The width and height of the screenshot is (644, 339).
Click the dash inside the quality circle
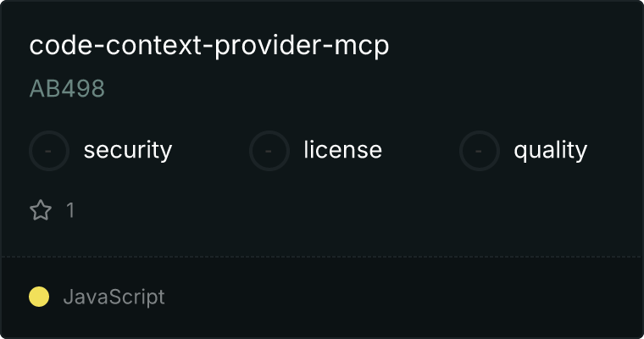pos(478,151)
